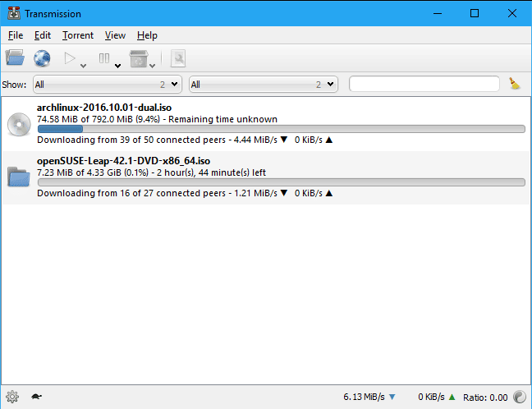
Task: Open torrent properties magnifier icon
Action: coord(178,58)
